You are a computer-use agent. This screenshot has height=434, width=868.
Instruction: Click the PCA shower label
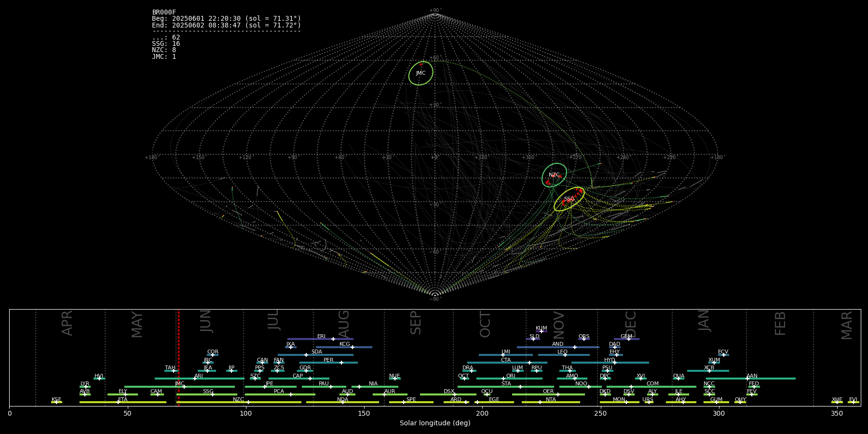point(279,392)
